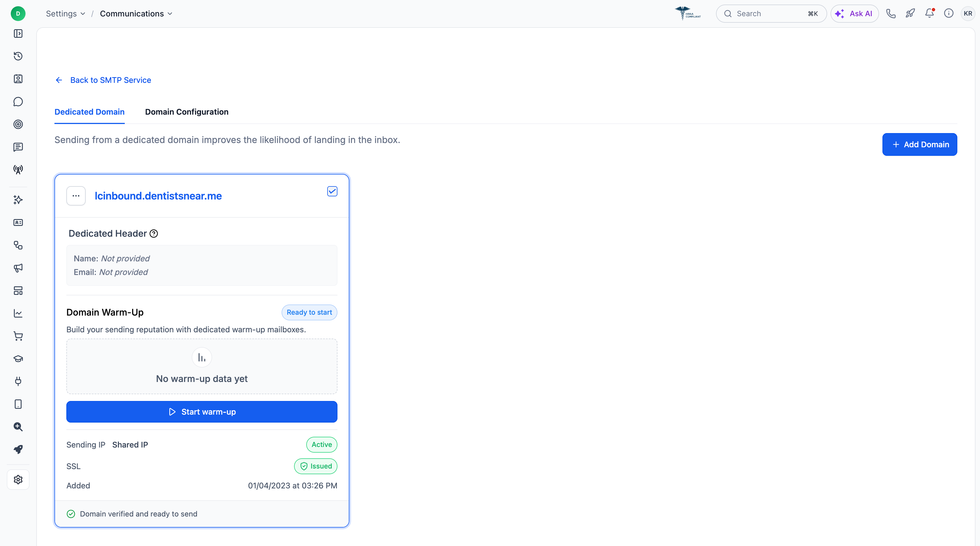This screenshot has height=546, width=980.
Task: Click the Add Domain button
Action: (920, 144)
